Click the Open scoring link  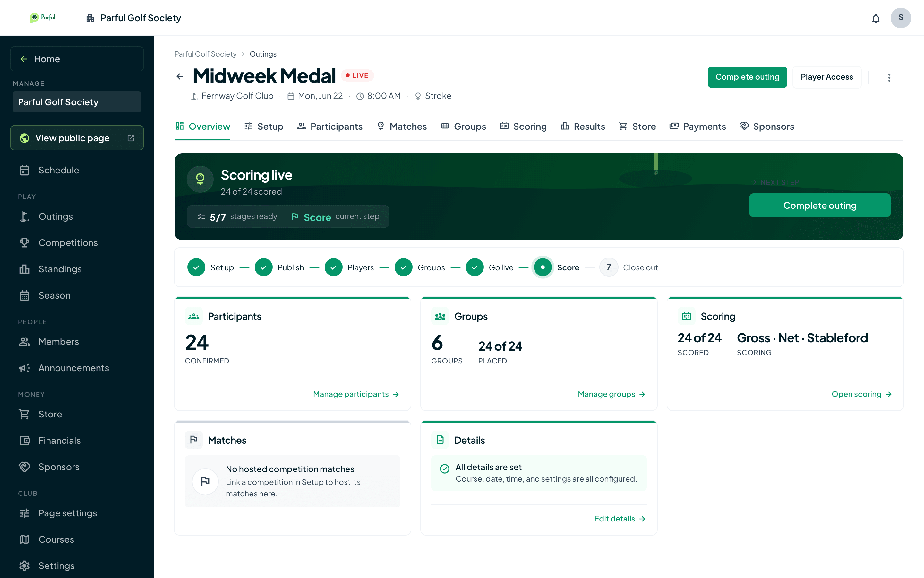(862, 394)
